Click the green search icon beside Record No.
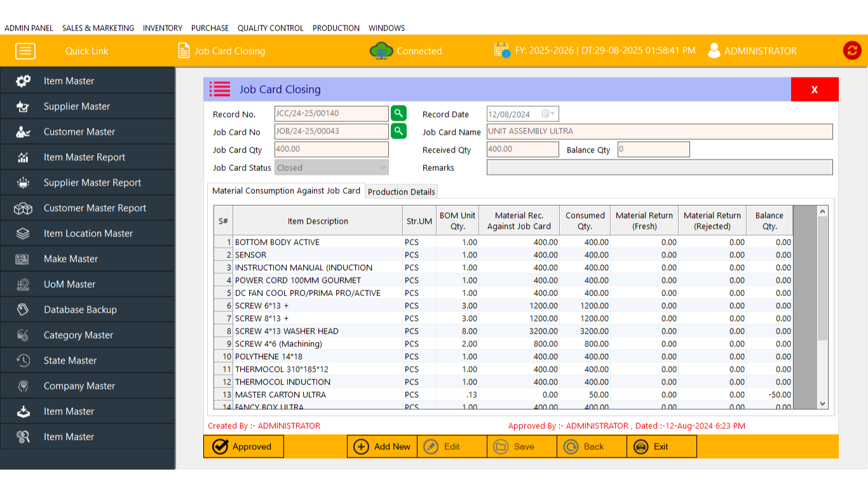The width and height of the screenshot is (868, 488). point(398,114)
